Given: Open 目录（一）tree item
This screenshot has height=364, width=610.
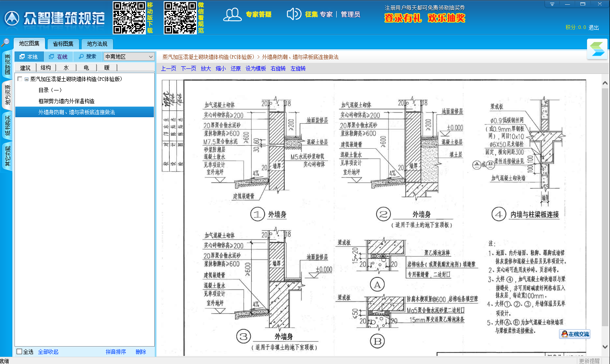Looking at the screenshot, I should point(50,90).
